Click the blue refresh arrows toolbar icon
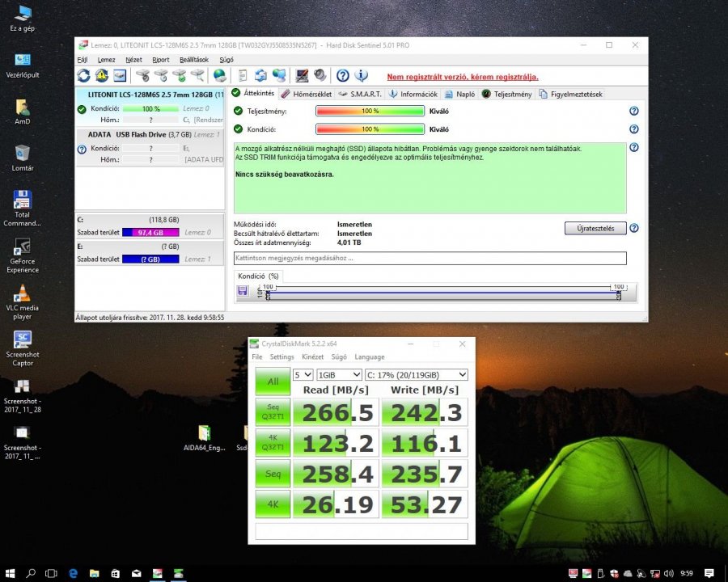The height and width of the screenshot is (582, 728). [83, 76]
